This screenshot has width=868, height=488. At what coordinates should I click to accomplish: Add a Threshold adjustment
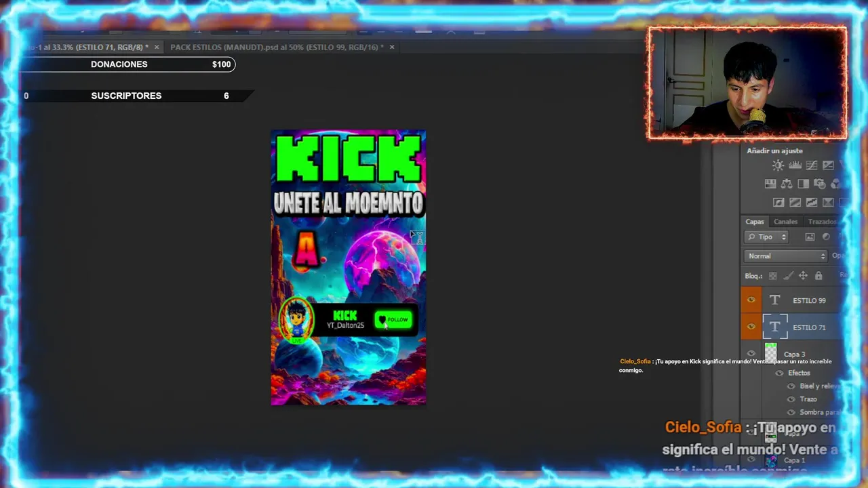812,202
